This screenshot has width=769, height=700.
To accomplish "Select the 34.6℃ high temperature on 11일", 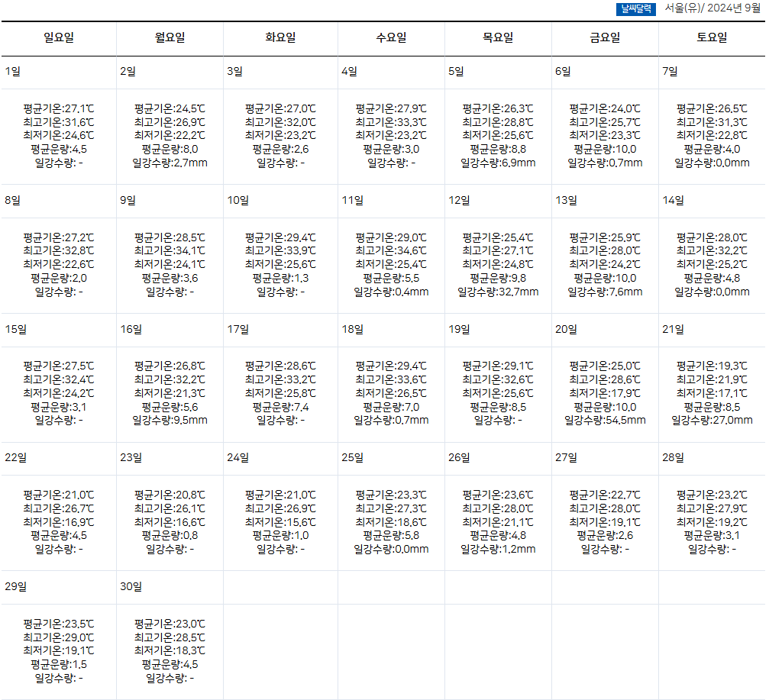I will click(391, 250).
